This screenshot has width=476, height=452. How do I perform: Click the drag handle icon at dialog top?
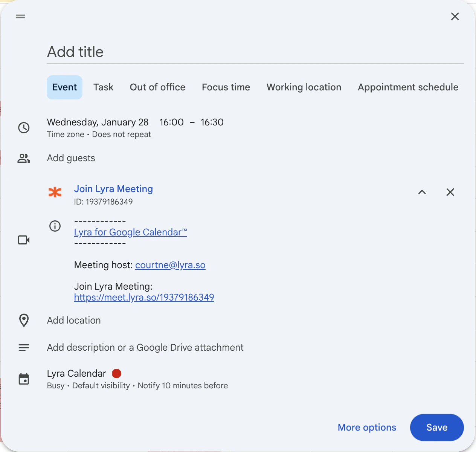pyautogui.click(x=20, y=16)
